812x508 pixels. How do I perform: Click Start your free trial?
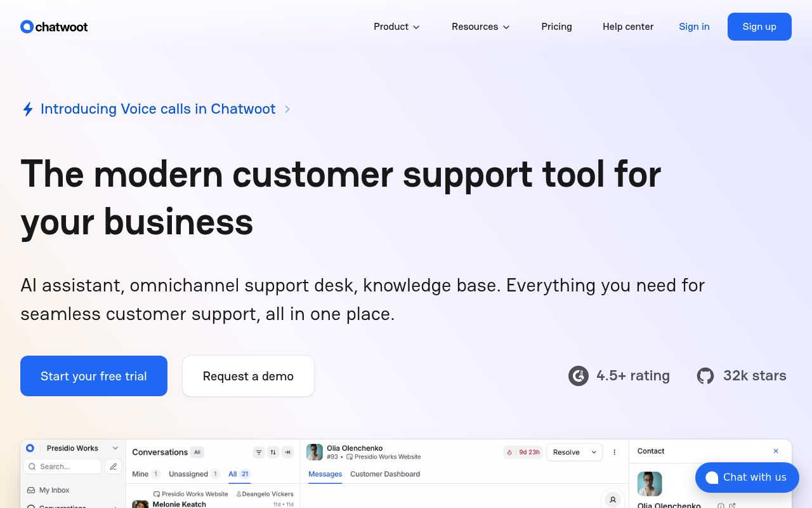[x=94, y=376]
